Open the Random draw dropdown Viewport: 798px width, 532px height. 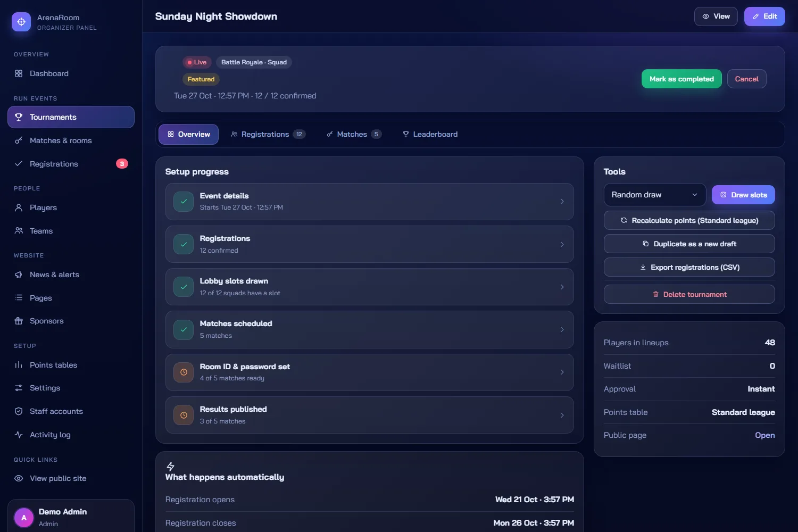[x=655, y=195]
